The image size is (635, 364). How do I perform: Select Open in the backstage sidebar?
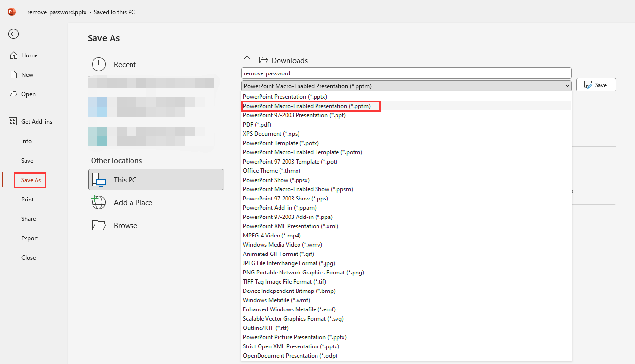coord(28,94)
